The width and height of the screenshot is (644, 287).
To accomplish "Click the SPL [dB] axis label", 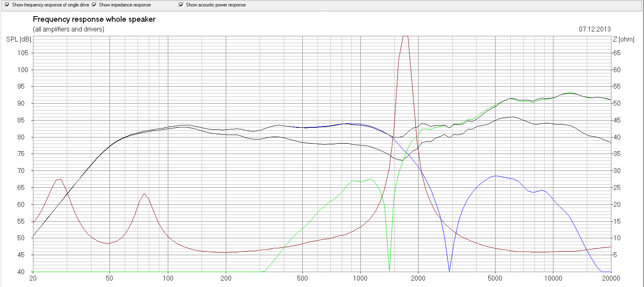I will pyautogui.click(x=19, y=39).
